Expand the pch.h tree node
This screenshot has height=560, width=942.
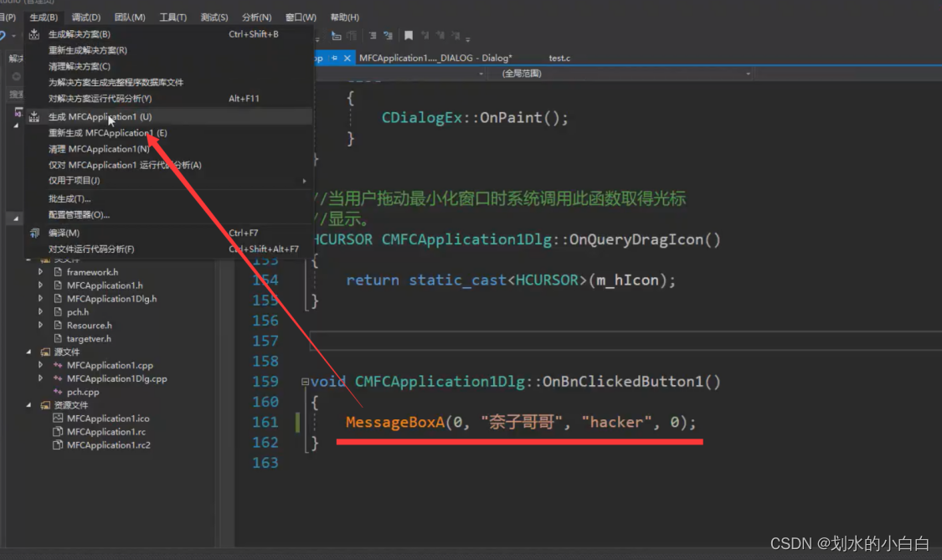coord(40,312)
